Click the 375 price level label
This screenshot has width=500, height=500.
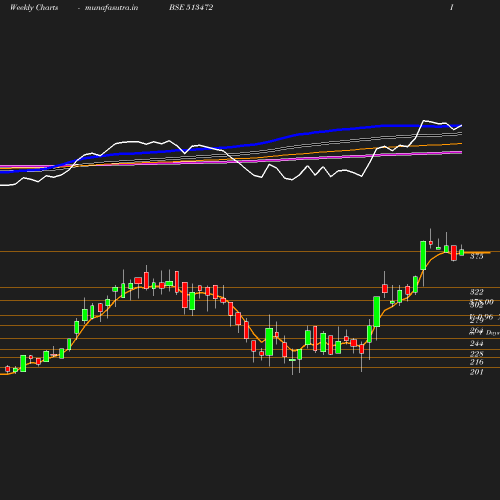point(477,256)
